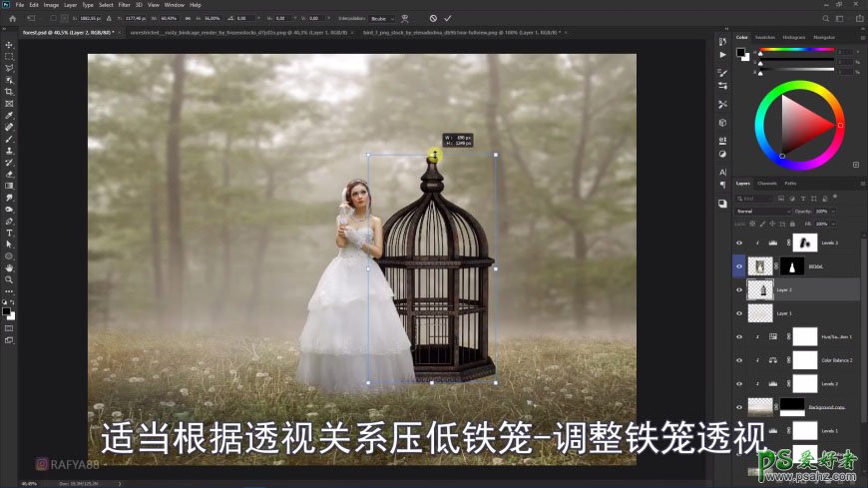Open the layer blend mode dropdown
Viewport: 868px width, 488px height.
pos(763,211)
